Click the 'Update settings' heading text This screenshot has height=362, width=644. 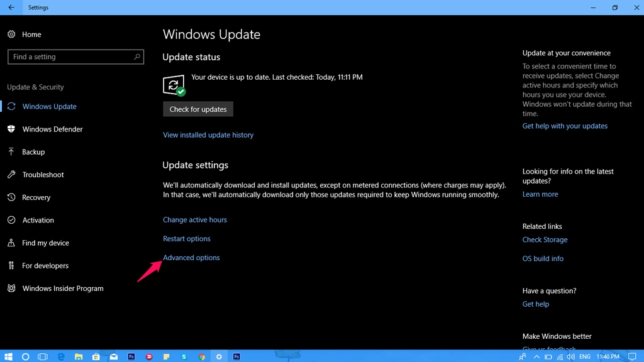[x=195, y=165]
